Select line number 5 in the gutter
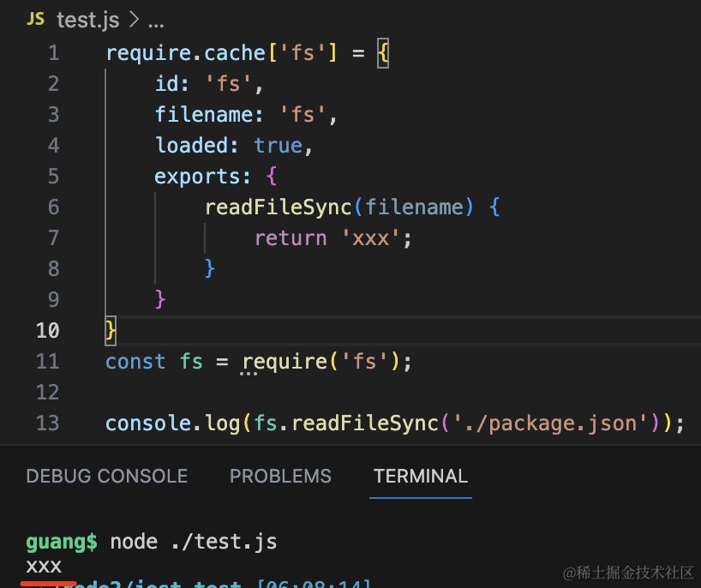The height and width of the screenshot is (588, 701). pos(53,177)
